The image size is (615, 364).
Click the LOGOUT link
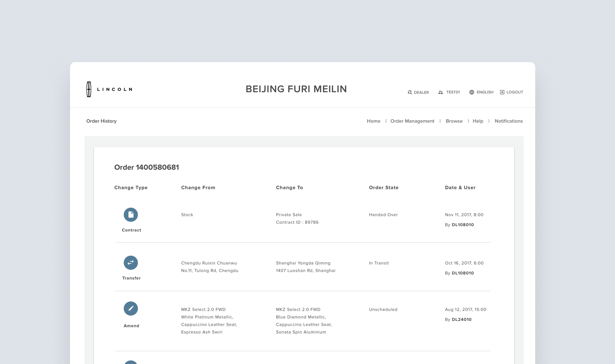coord(514,92)
